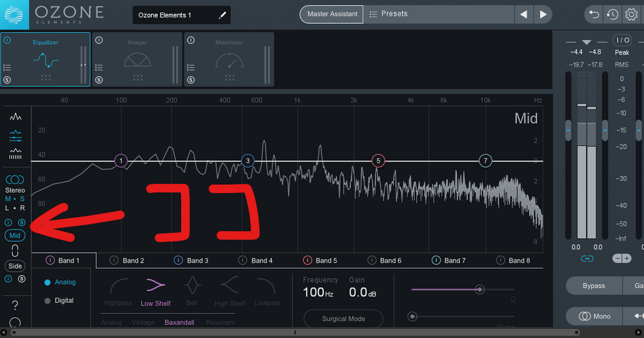Image resolution: width=644 pixels, height=338 pixels.
Task: Solo the Equalizer module
Action: tap(7, 80)
